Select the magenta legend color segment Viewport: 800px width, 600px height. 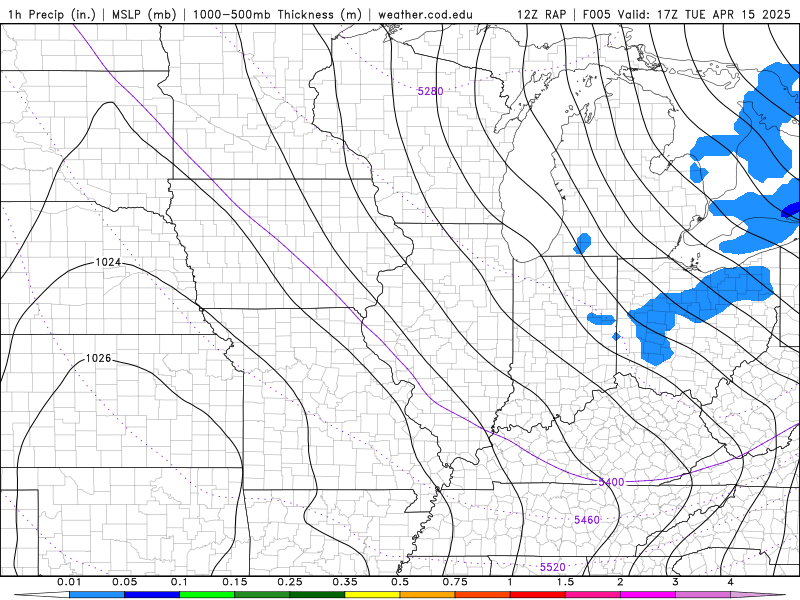(648, 595)
